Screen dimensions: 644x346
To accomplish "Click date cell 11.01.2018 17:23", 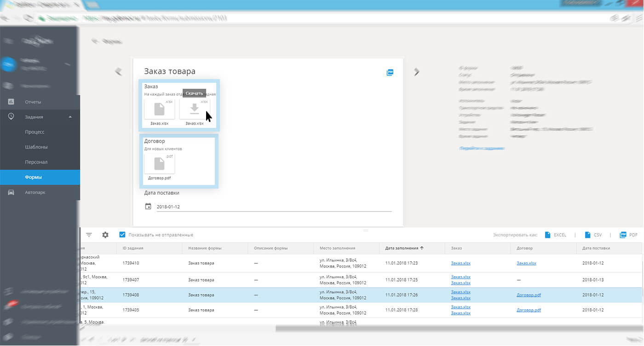I will (x=402, y=264).
